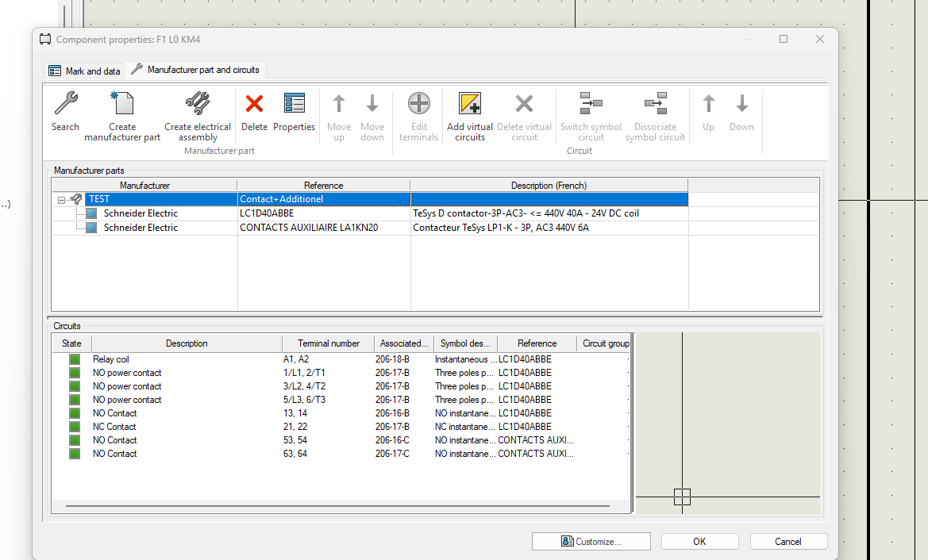
Task: Delete the selected manufacturer part
Action: click(254, 104)
